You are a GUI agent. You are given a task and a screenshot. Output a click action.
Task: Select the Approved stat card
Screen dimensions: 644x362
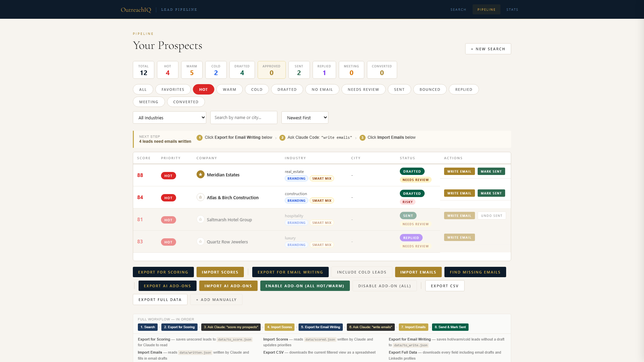pyautogui.click(x=271, y=70)
